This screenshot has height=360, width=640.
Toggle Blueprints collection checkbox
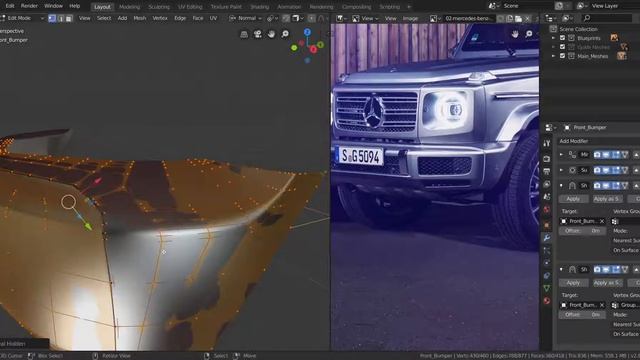pyautogui.click(x=562, y=38)
